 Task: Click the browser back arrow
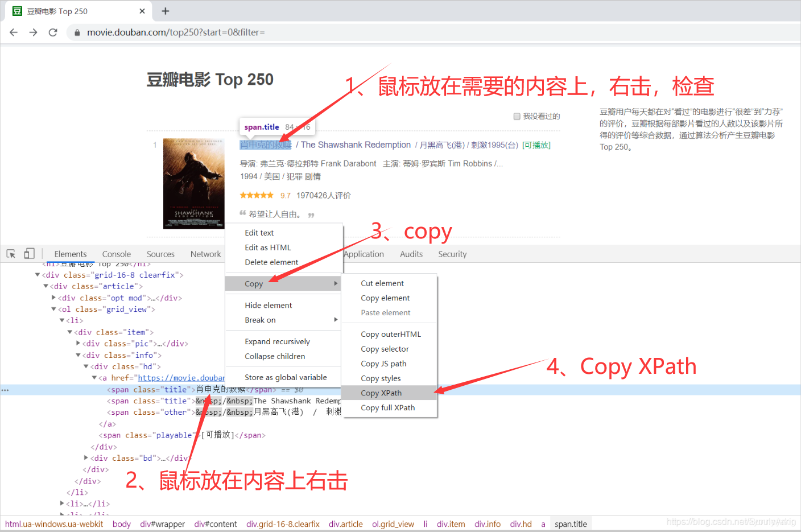pos(14,32)
